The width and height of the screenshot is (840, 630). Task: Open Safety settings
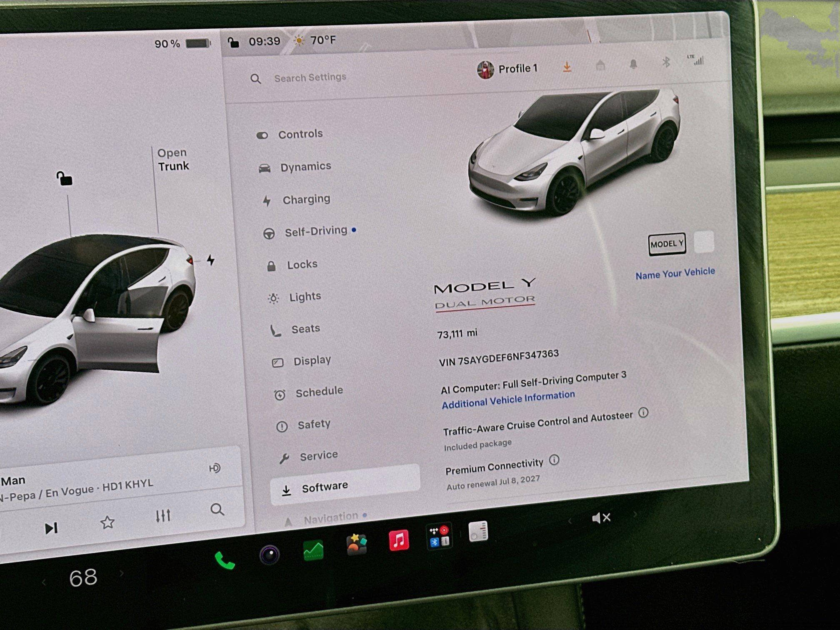coord(303,425)
